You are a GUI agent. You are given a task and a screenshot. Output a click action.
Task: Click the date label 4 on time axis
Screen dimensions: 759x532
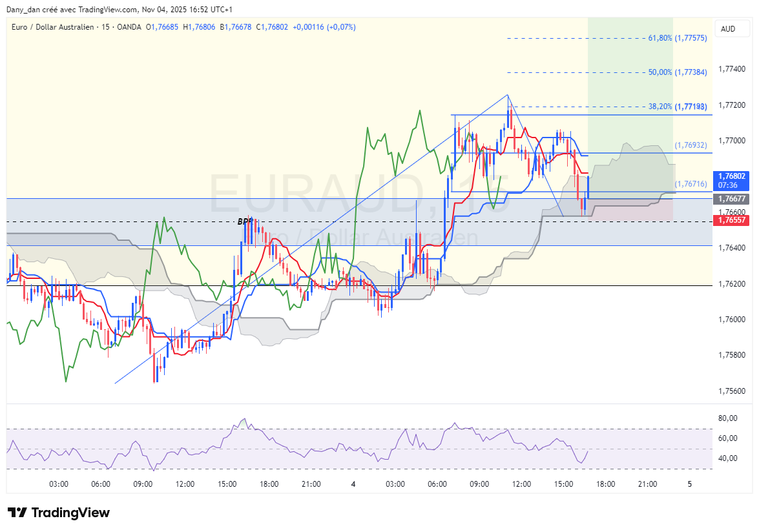pos(353,484)
